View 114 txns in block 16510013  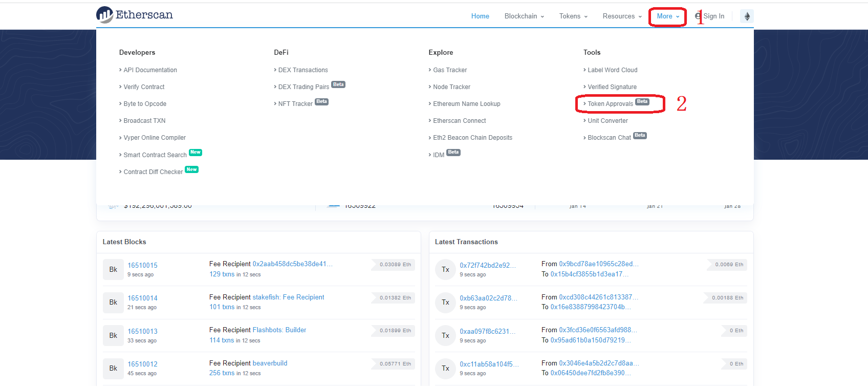coord(222,340)
